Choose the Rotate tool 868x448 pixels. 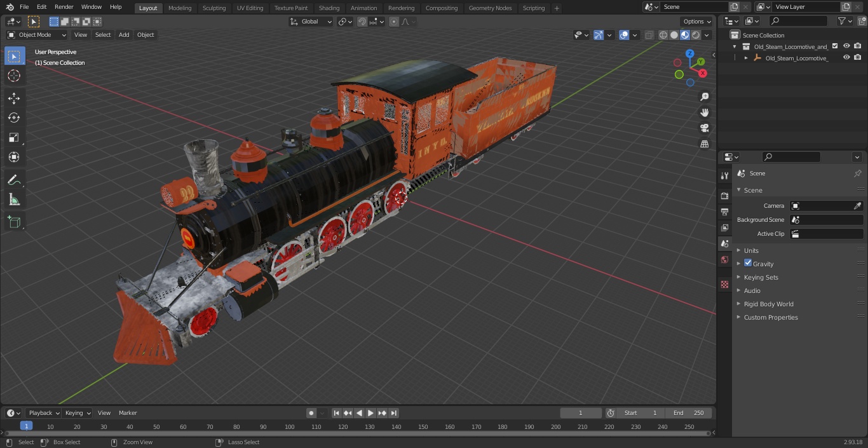coord(14,118)
